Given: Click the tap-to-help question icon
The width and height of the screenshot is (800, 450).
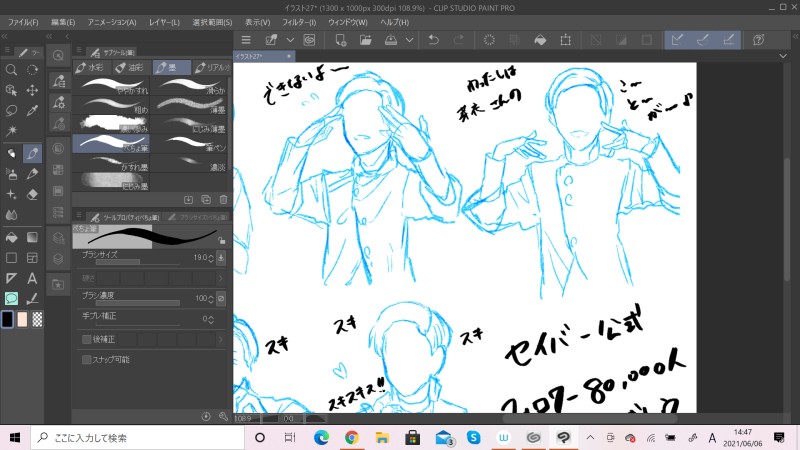Looking at the screenshot, I should [x=759, y=40].
